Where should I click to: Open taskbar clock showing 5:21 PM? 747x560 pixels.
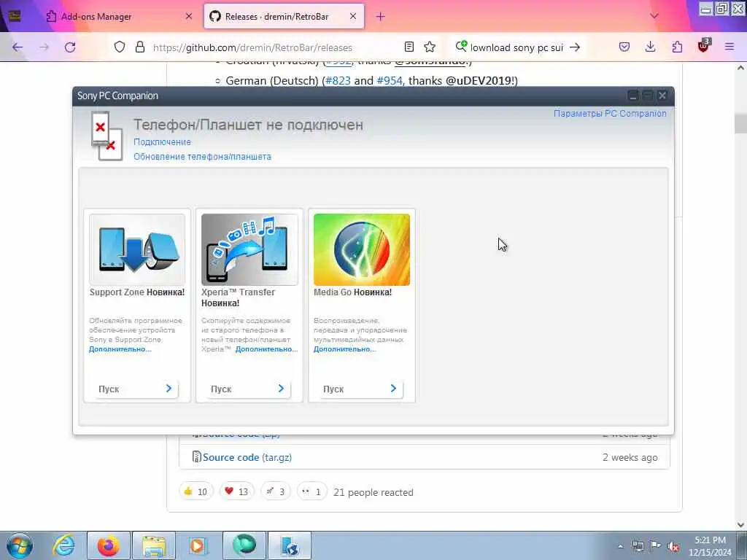[x=710, y=546]
